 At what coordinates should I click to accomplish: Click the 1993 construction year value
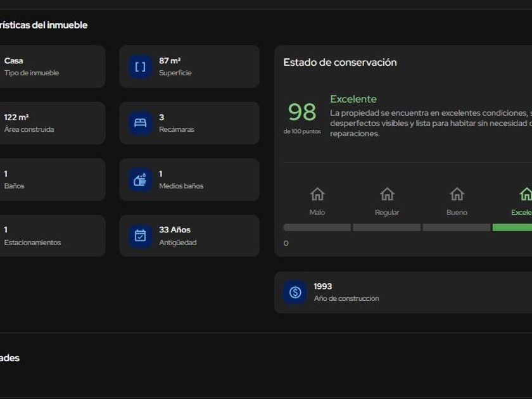[x=323, y=286]
